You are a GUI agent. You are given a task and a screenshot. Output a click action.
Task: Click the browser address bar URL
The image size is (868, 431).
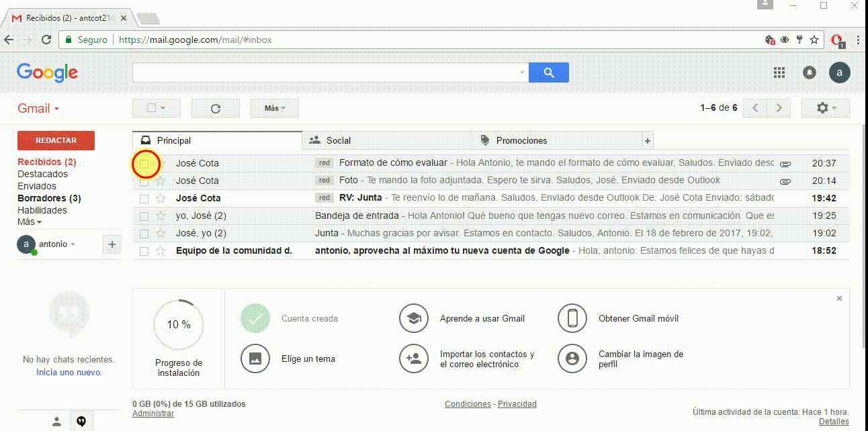[196, 40]
